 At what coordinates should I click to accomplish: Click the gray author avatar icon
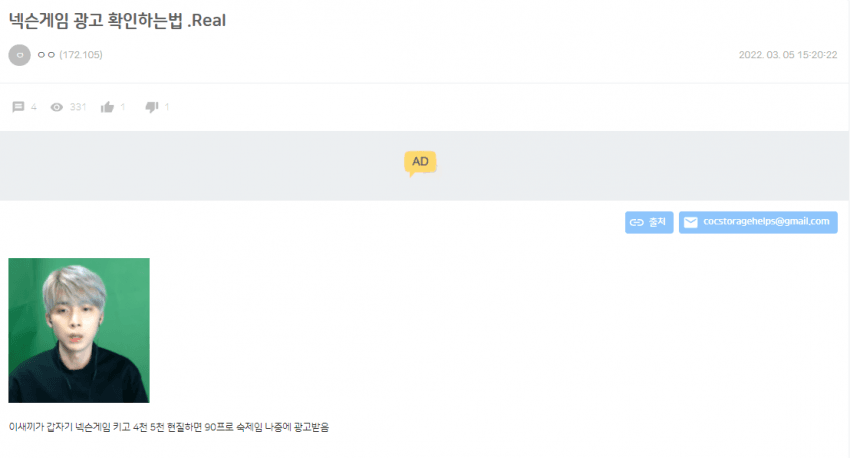tap(20, 55)
